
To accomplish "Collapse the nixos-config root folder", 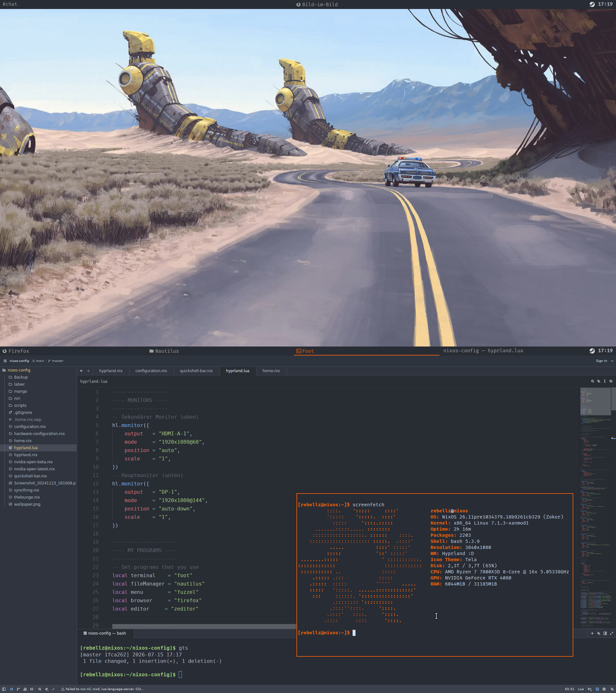I will (x=38, y=370).
